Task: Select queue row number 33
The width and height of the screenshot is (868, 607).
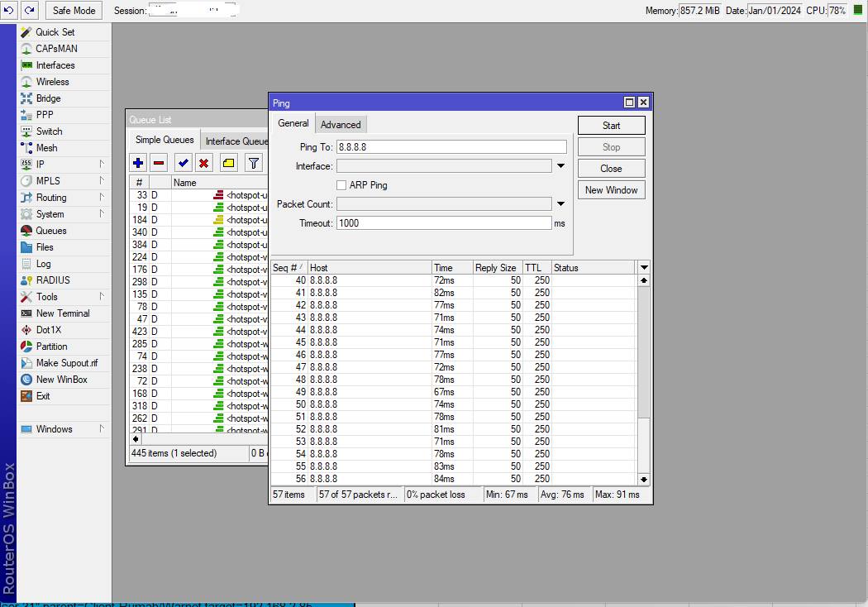Action: pyautogui.click(x=199, y=195)
